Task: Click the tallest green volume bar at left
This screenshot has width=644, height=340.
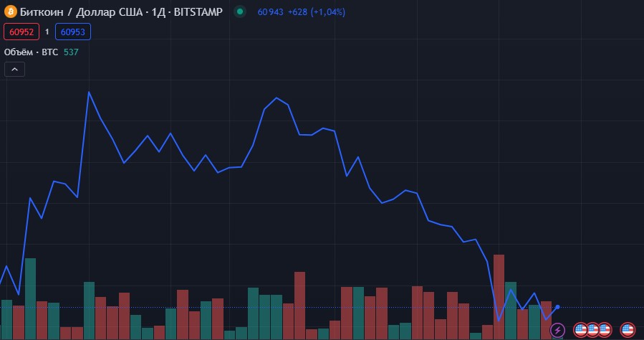Action: pyautogui.click(x=30, y=298)
